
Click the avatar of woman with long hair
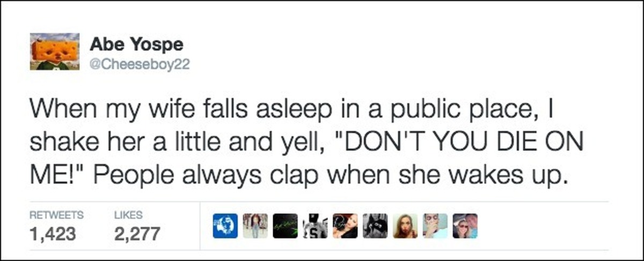[x=405, y=226]
